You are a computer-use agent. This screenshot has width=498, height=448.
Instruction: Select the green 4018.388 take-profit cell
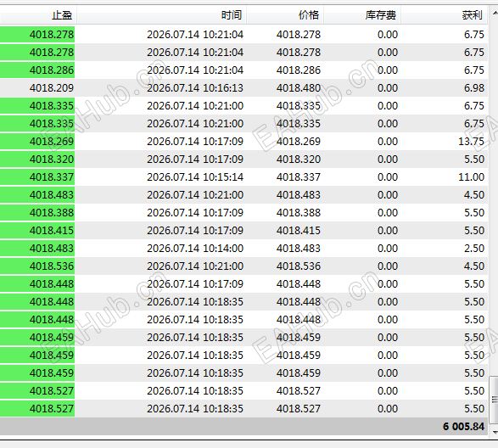tap(37, 213)
